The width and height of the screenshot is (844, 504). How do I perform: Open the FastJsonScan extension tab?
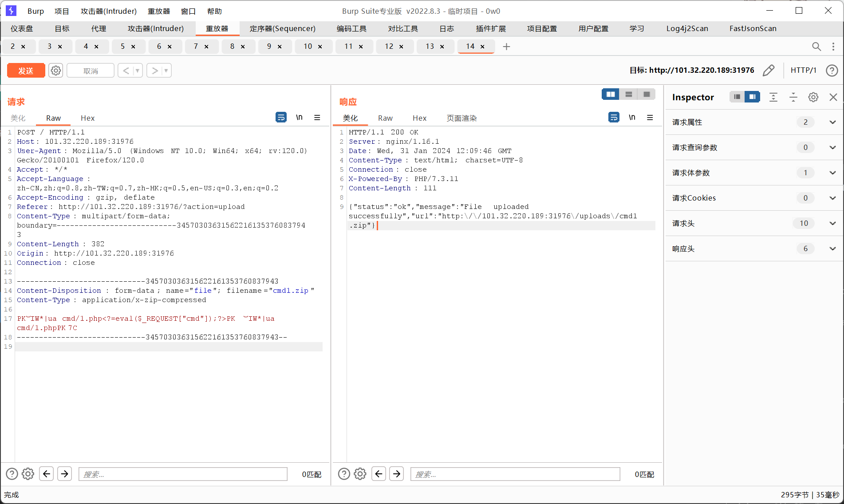[753, 28]
